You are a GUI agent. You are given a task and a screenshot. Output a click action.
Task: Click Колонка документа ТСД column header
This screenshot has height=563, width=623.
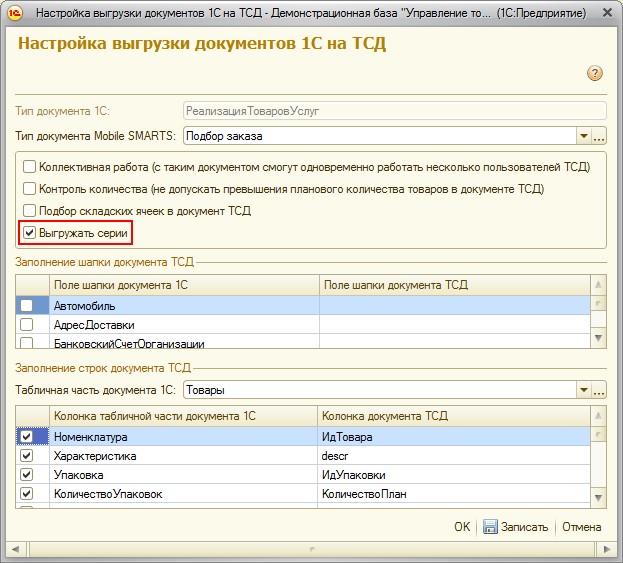click(x=454, y=416)
